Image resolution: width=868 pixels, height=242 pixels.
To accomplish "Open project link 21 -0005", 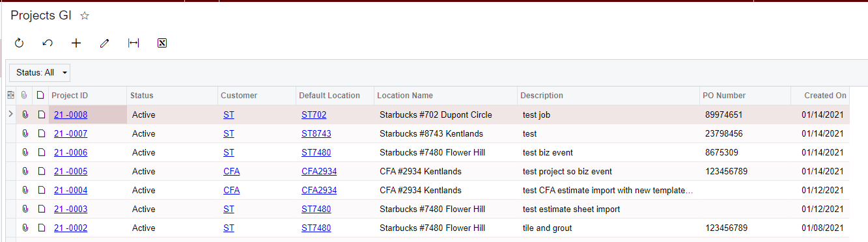I will click(70, 172).
